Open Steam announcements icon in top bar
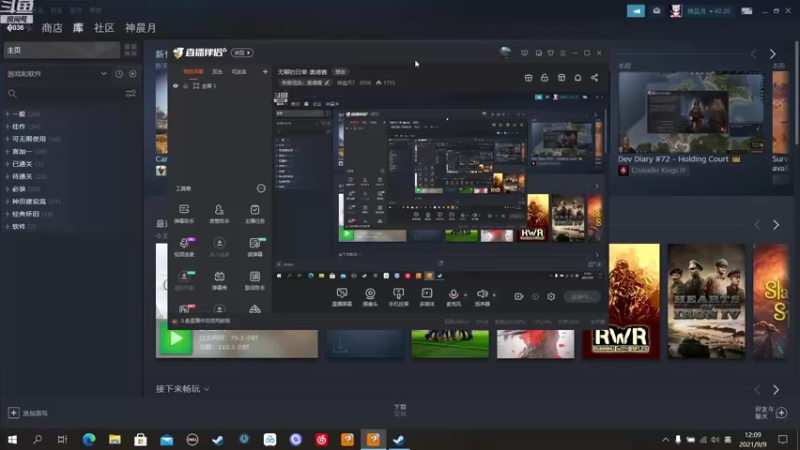800x450 pixels. 636,11
